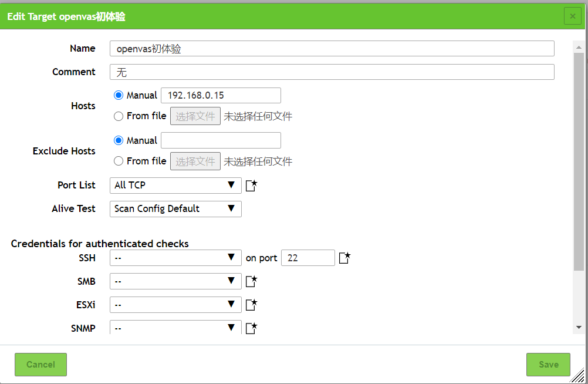
Task: Click the dialog resize grip corner
Action: coord(578,376)
